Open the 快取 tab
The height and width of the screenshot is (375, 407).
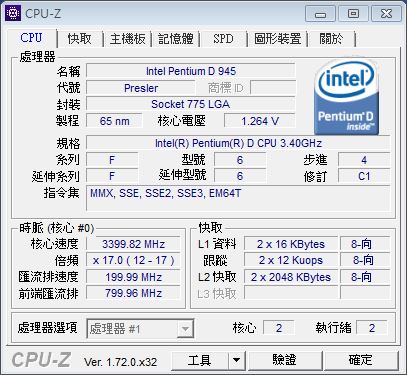pyautogui.click(x=79, y=39)
